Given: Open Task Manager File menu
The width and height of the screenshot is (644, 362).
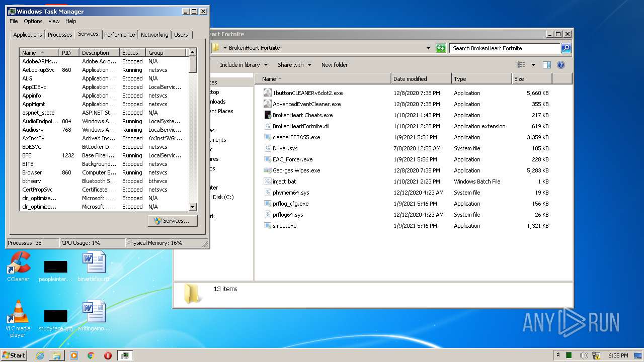Looking at the screenshot, I should click(14, 21).
